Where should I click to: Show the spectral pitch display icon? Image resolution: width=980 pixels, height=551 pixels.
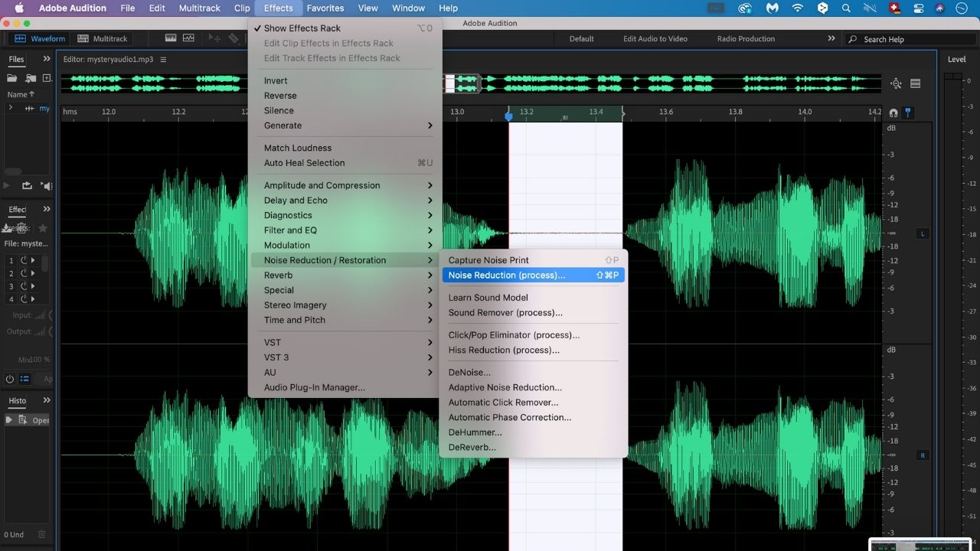coord(188,38)
